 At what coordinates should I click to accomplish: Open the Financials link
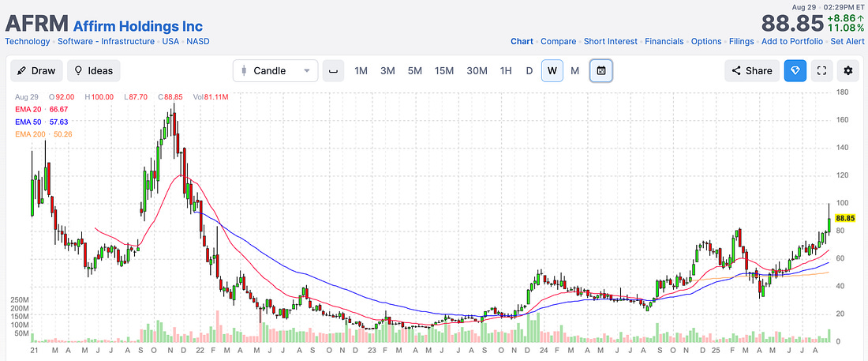(x=664, y=42)
